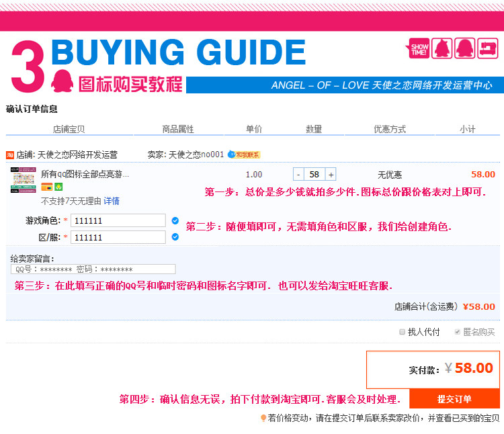Click the orange lightbulb tip icon near 若价格变动
Screen dimensions: 504x434
263,418
